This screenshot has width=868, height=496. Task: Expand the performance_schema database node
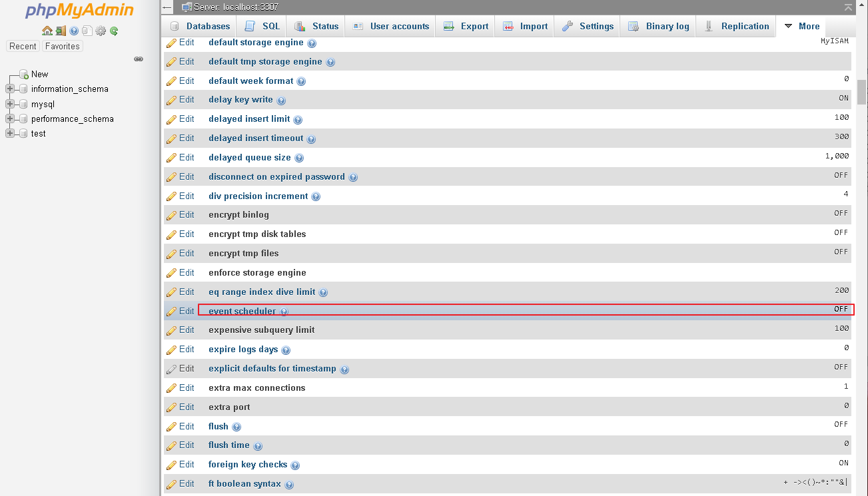pos(10,119)
